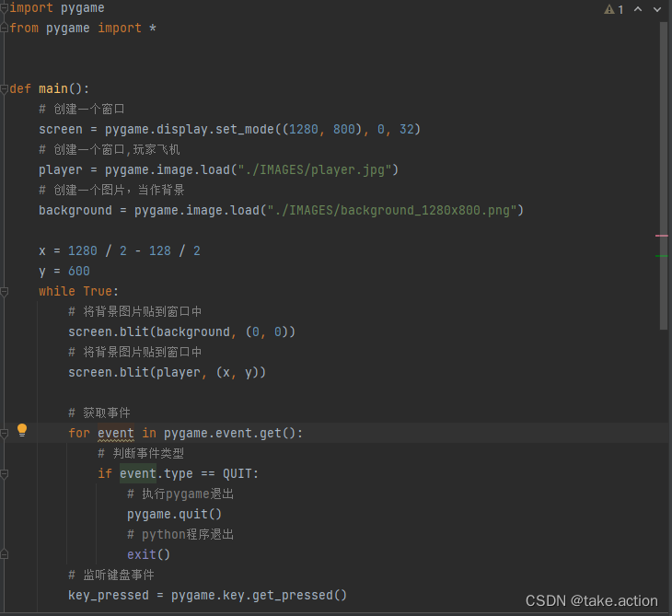Open the warning indicator showing 1 problem

(614, 9)
